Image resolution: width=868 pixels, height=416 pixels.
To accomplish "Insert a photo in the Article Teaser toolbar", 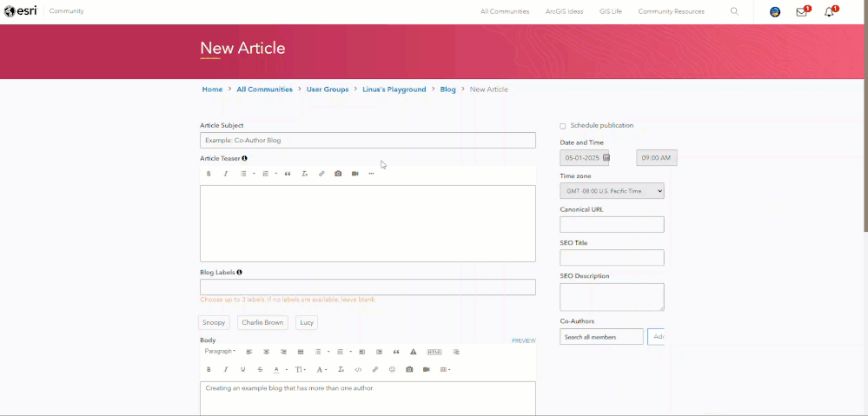I will click(x=338, y=174).
